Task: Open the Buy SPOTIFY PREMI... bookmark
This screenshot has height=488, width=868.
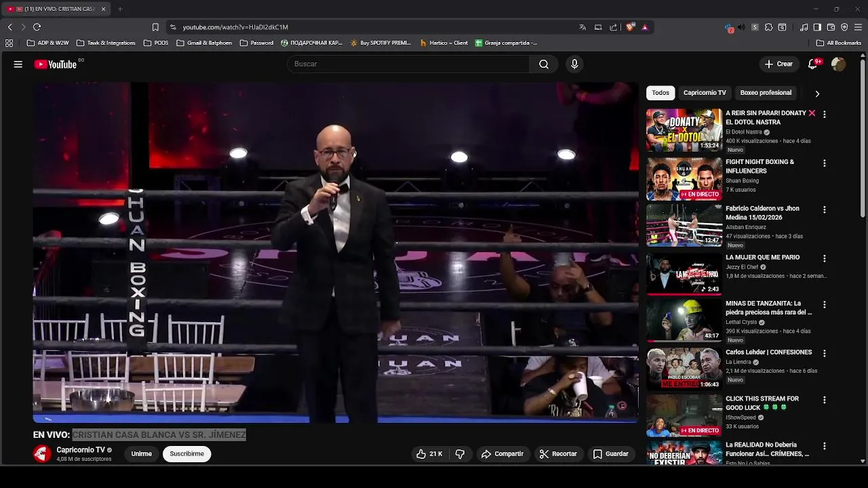Action: coord(380,43)
